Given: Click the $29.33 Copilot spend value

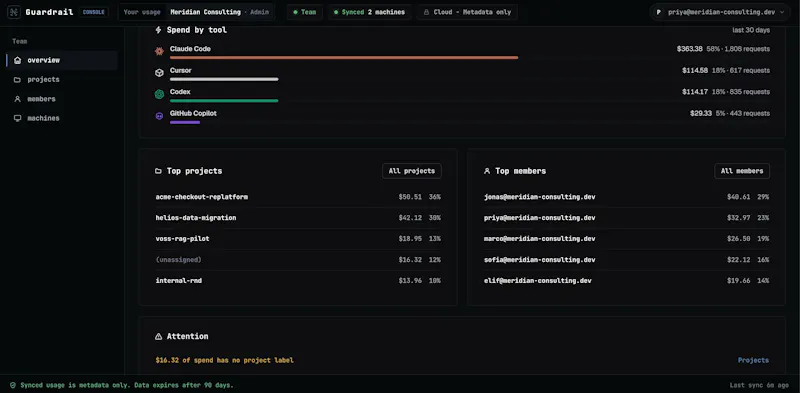Looking at the screenshot, I should coord(701,113).
